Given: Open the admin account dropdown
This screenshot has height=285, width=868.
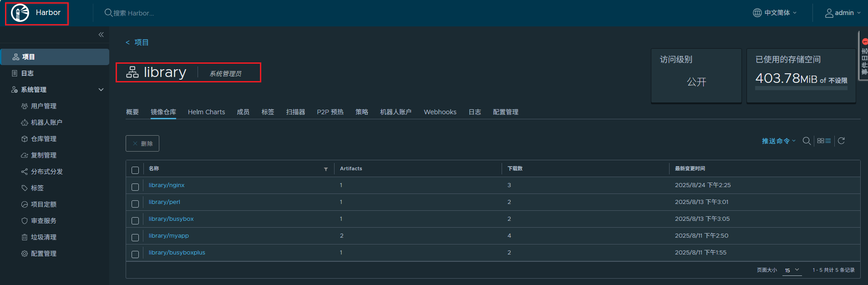Looking at the screenshot, I should tap(843, 13).
